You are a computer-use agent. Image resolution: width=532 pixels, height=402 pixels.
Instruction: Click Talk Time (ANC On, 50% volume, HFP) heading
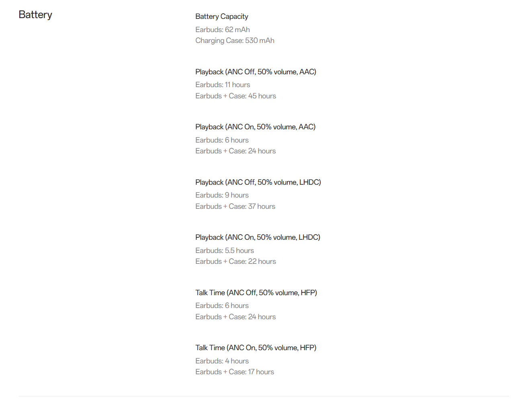(256, 348)
